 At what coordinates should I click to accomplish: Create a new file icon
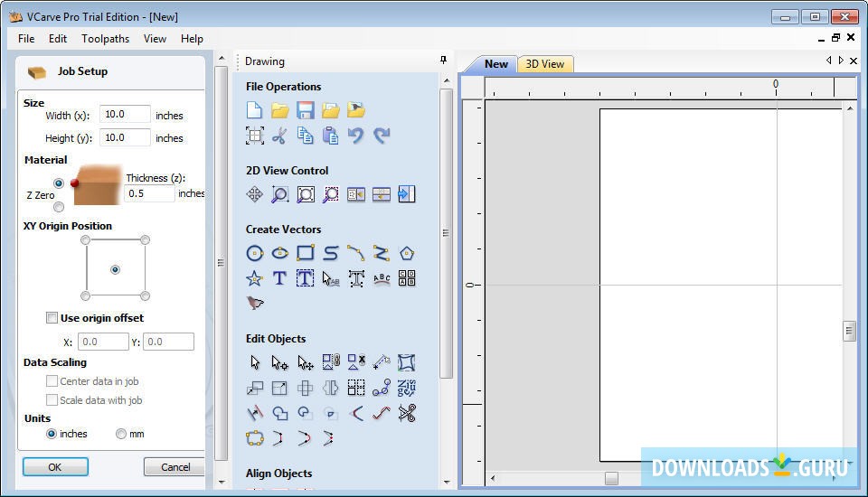pyautogui.click(x=254, y=110)
